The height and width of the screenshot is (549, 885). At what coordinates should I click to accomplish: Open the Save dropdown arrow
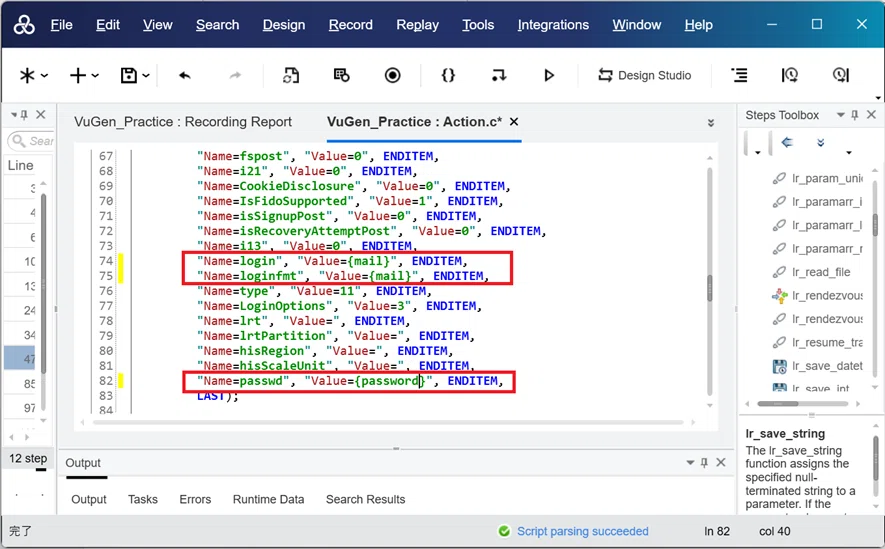point(146,76)
